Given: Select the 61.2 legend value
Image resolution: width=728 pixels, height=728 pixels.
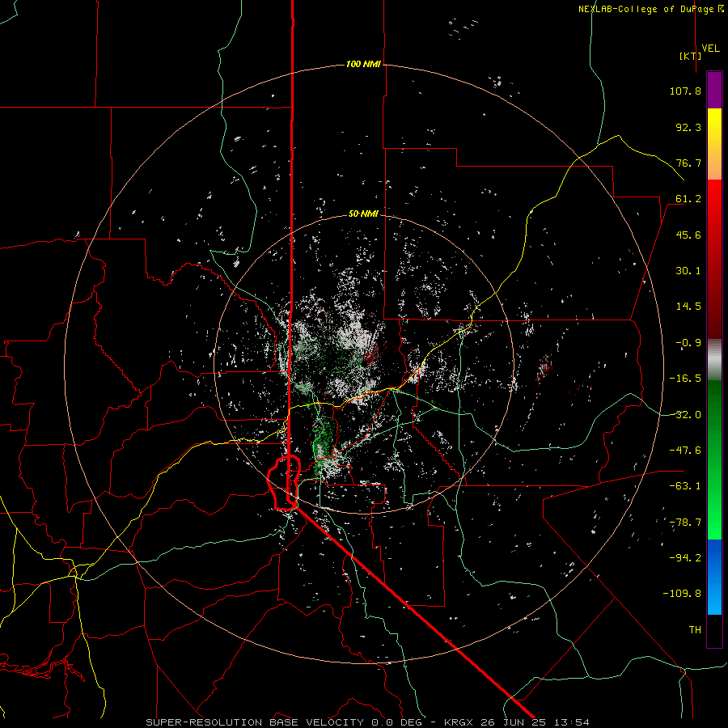Looking at the screenshot, I should coord(688,199).
